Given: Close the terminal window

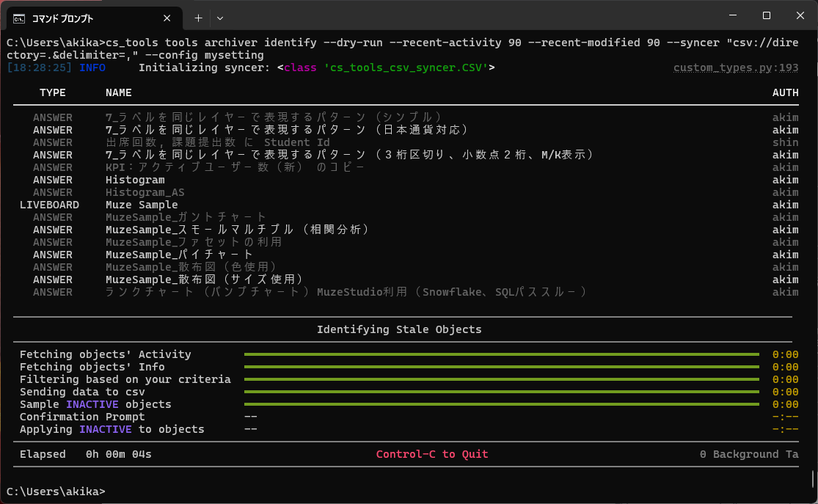Looking at the screenshot, I should pyautogui.click(x=800, y=15).
